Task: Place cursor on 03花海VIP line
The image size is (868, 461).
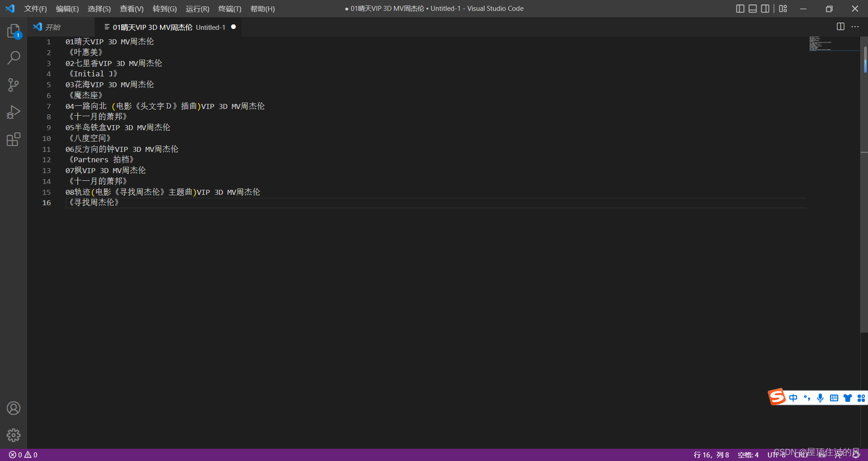Action: pos(110,85)
